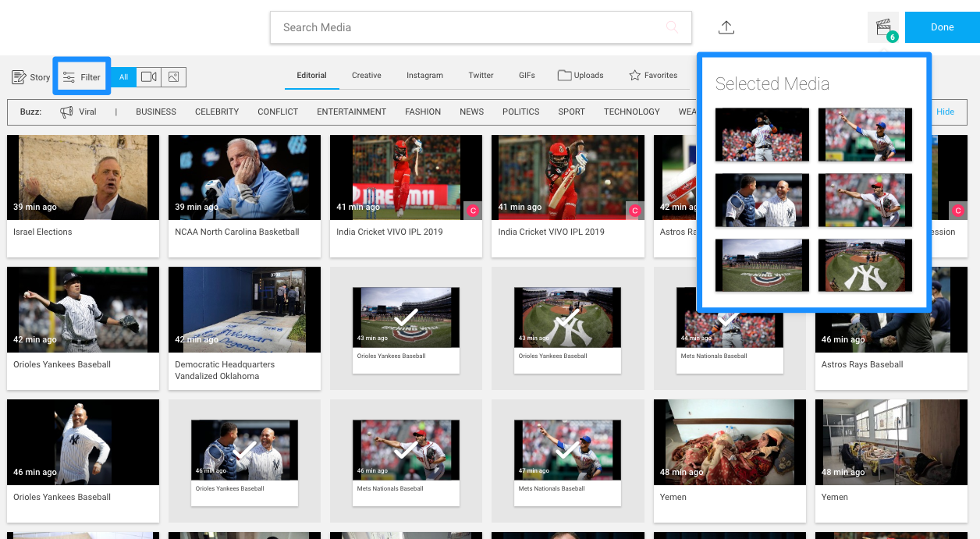
Task: Filter buzz by BUSINESS
Action: [x=156, y=112]
